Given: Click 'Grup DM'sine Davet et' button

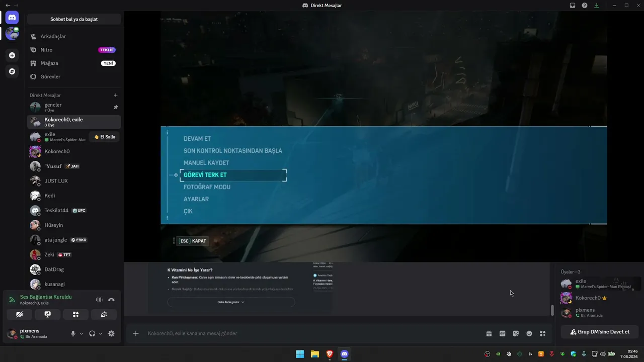Looking at the screenshot, I should click(599, 332).
